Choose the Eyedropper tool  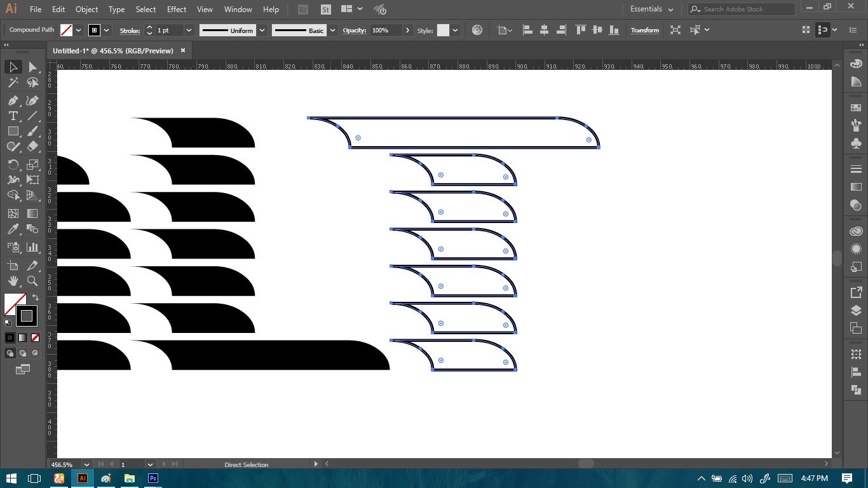(x=13, y=229)
